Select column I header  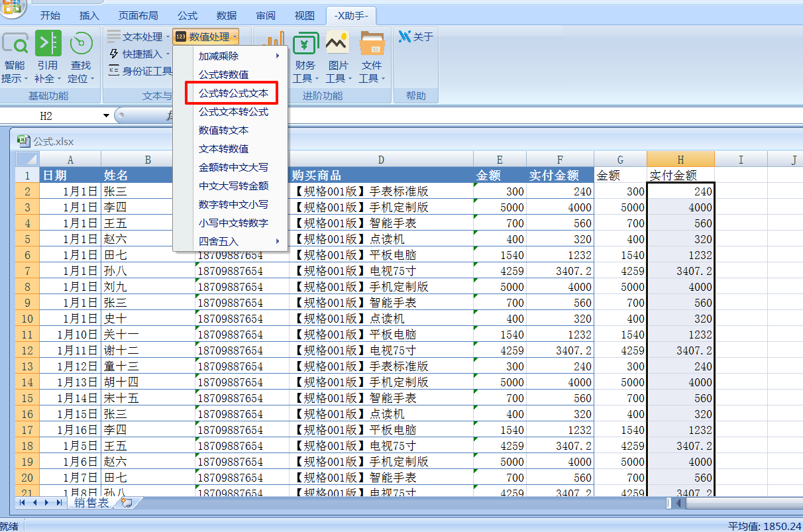pos(741,159)
